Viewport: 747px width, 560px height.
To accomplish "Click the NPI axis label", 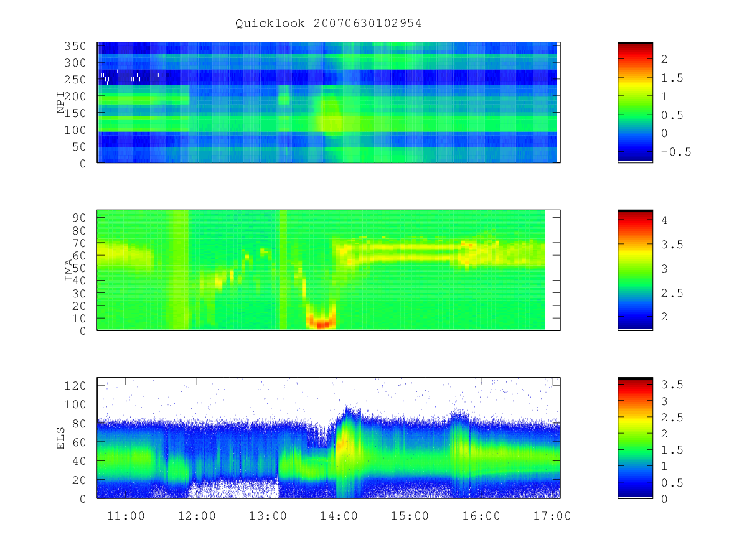I will click(x=61, y=102).
